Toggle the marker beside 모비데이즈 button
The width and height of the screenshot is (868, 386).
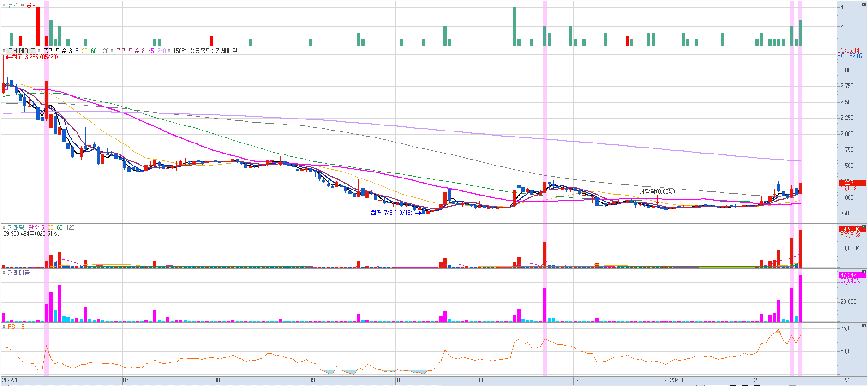[4, 51]
